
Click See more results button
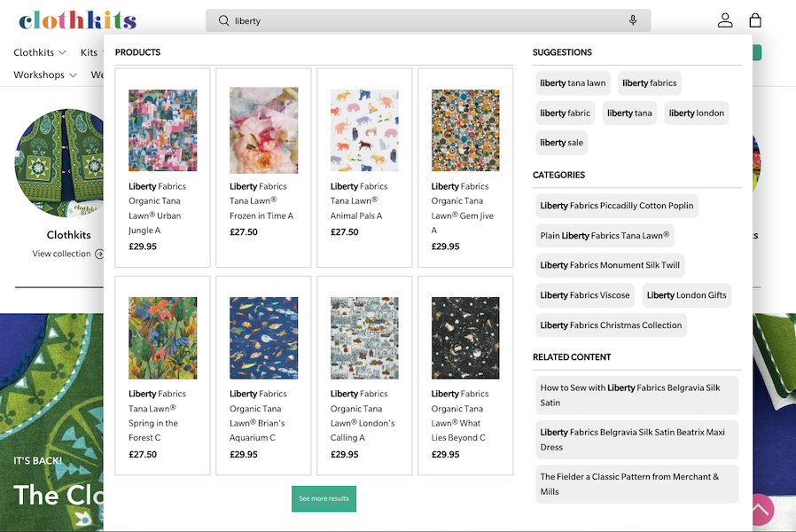(x=324, y=498)
